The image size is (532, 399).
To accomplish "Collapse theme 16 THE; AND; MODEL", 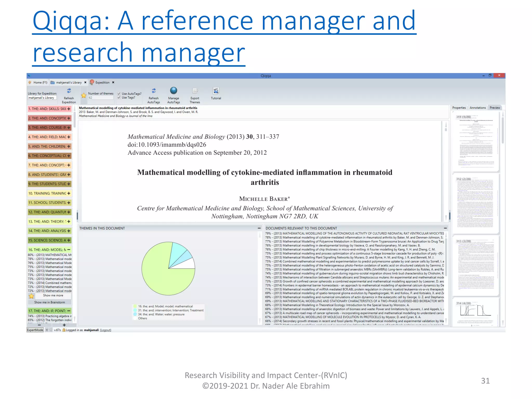I will click(69, 250).
